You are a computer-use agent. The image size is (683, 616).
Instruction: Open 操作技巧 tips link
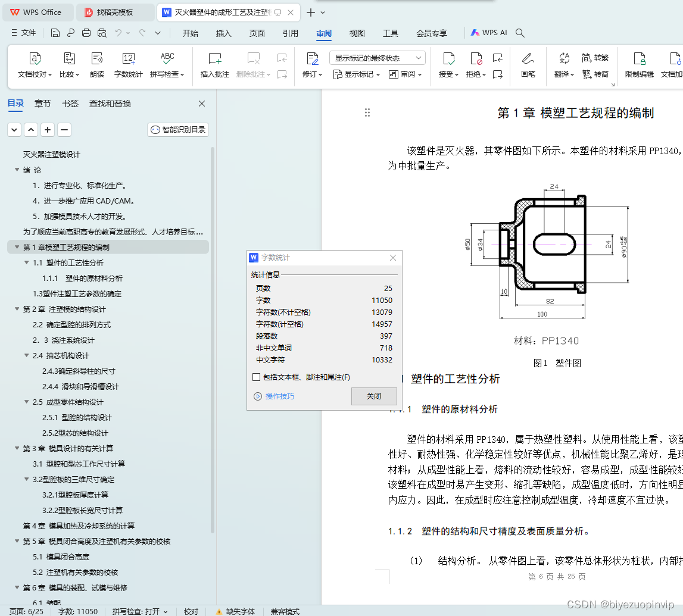(x=274, y=396)
